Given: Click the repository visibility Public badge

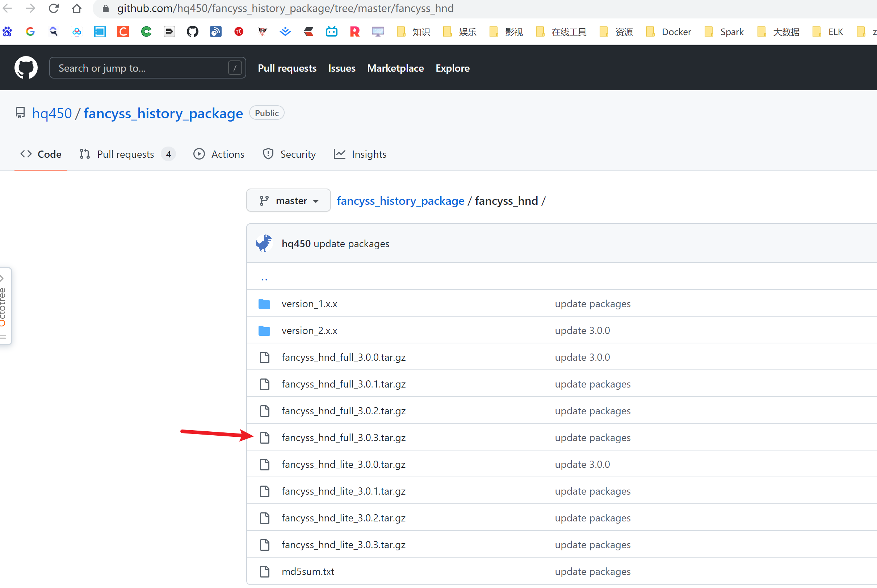Looking at the screenshot, I should pos(265,113).
